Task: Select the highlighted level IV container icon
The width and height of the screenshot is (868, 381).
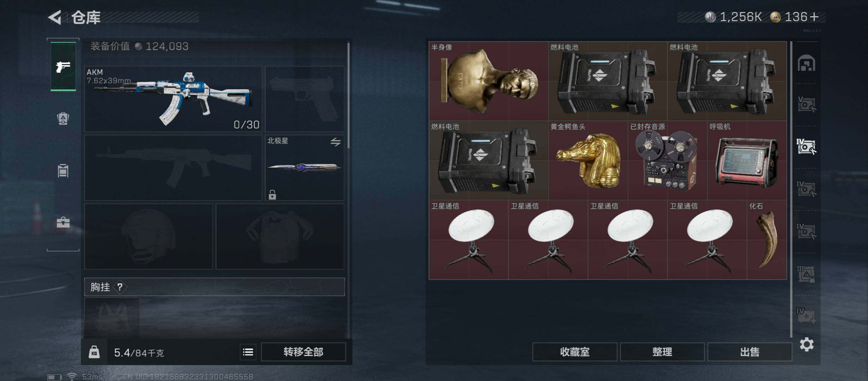Action: (806, 146)
